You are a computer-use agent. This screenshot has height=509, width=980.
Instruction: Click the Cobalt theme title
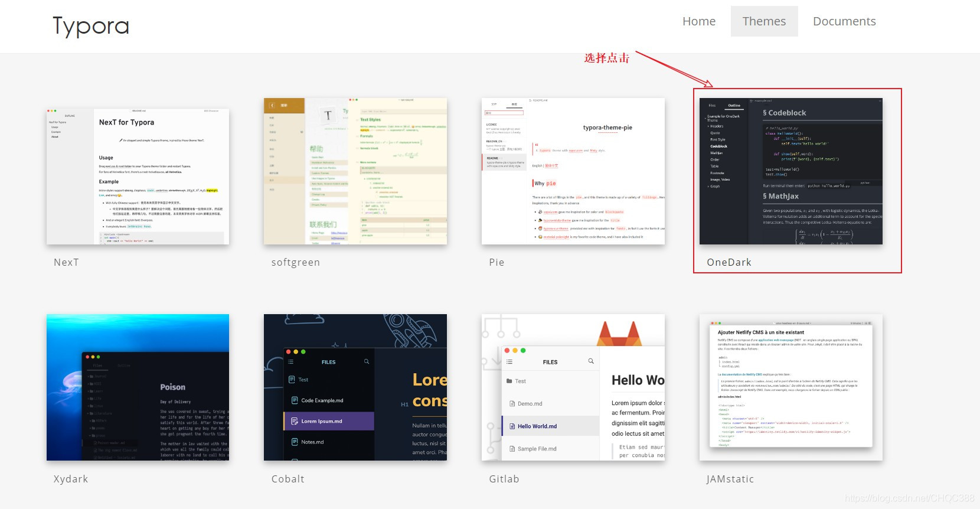point(288,479)
